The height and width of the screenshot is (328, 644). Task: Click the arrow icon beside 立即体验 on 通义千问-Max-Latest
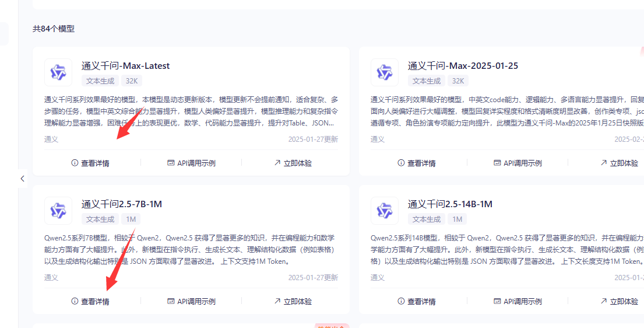coord(277,163)
